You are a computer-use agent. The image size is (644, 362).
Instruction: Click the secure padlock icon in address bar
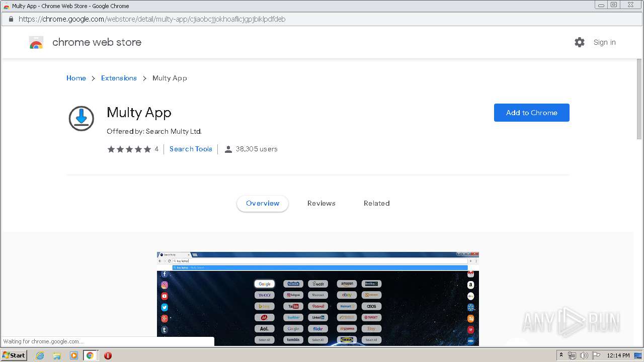(x=11, y=19)
